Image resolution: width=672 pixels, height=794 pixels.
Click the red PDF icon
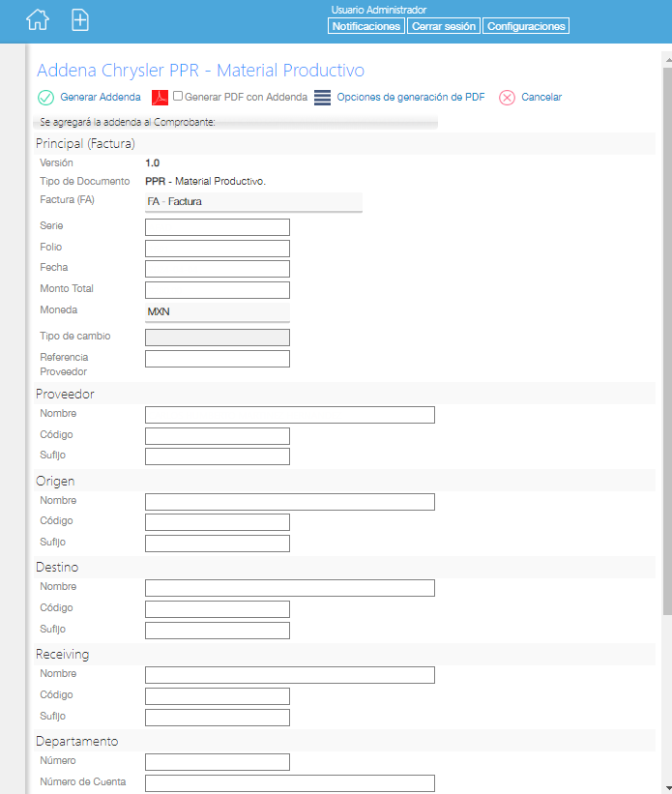[160, 98]
